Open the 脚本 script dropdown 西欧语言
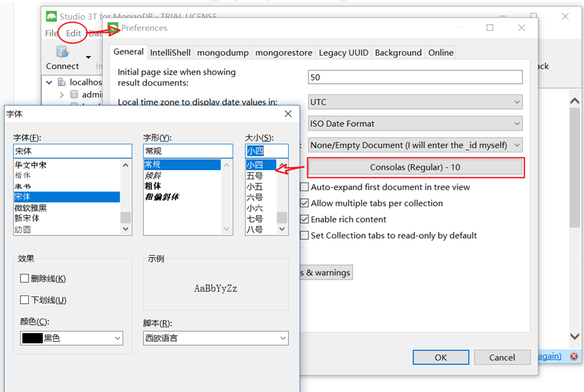The height and width of the screenshot is (392, 584). click(216, 338)
